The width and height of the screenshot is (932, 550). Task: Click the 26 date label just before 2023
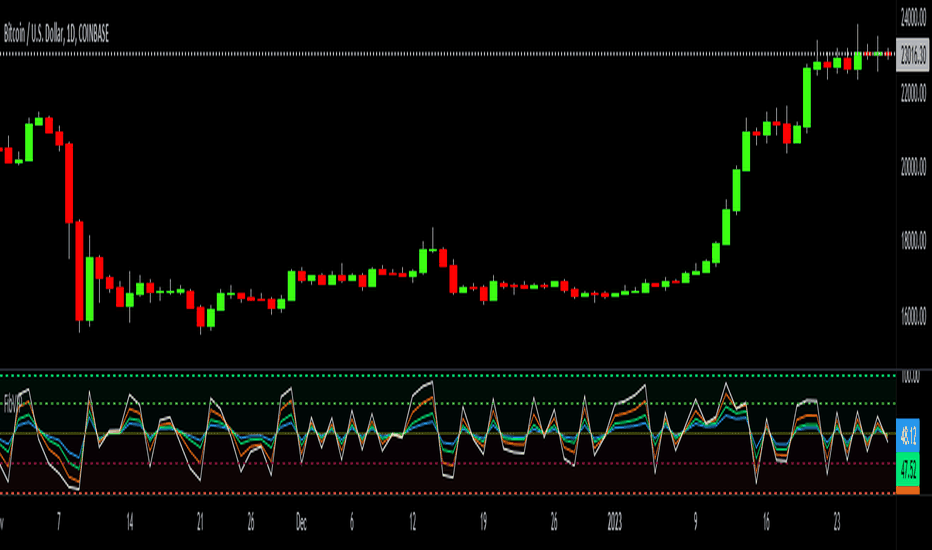tap(554, 522)
